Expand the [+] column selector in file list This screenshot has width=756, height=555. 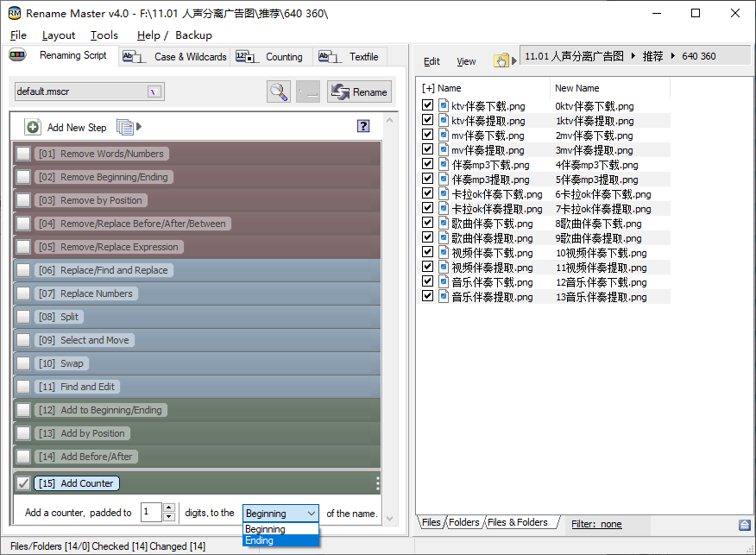pyautogui.click(x=428, y=88)
